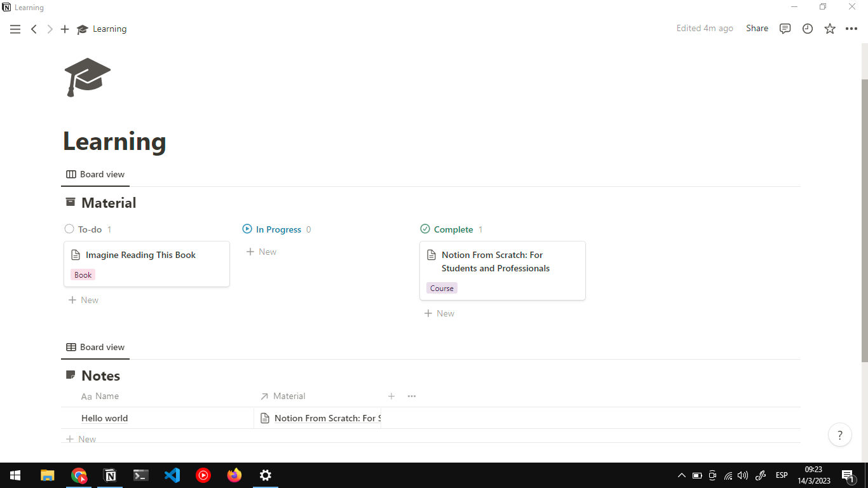Click the Notion From Scratch relation cell
This screenshot has height=488, width=868.
pos(317,418)
